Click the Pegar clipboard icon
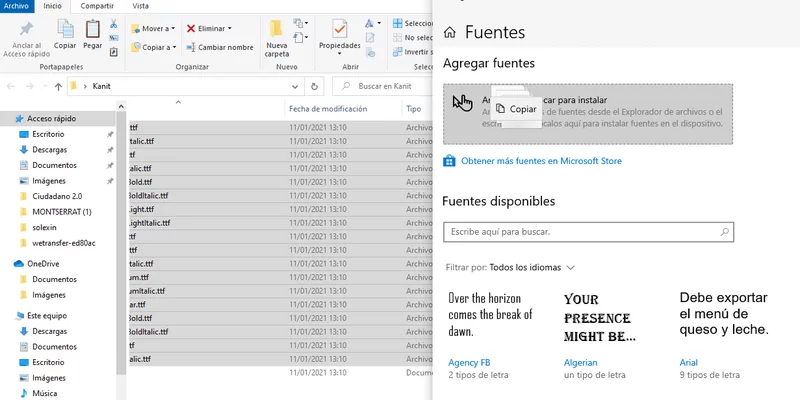This screenshot has height=400, width=800. tap(92, 29)
